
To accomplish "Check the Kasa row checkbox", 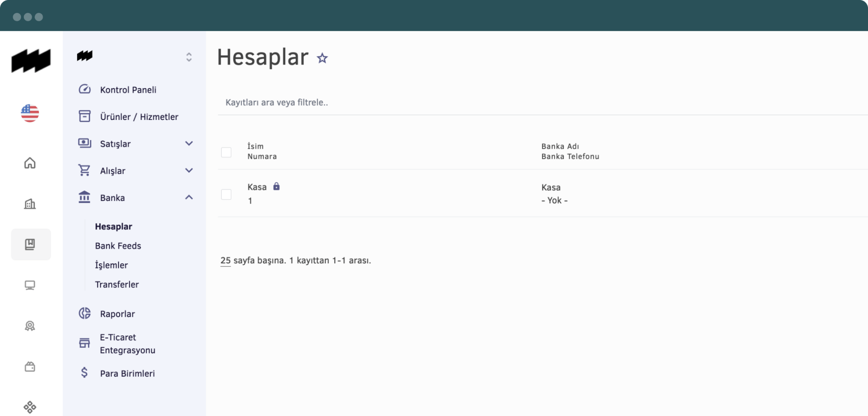I will [x=226, y=195].
